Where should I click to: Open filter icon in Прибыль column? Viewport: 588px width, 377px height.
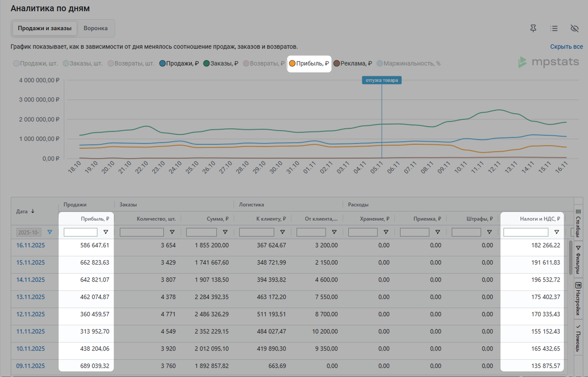coord(106,232)
